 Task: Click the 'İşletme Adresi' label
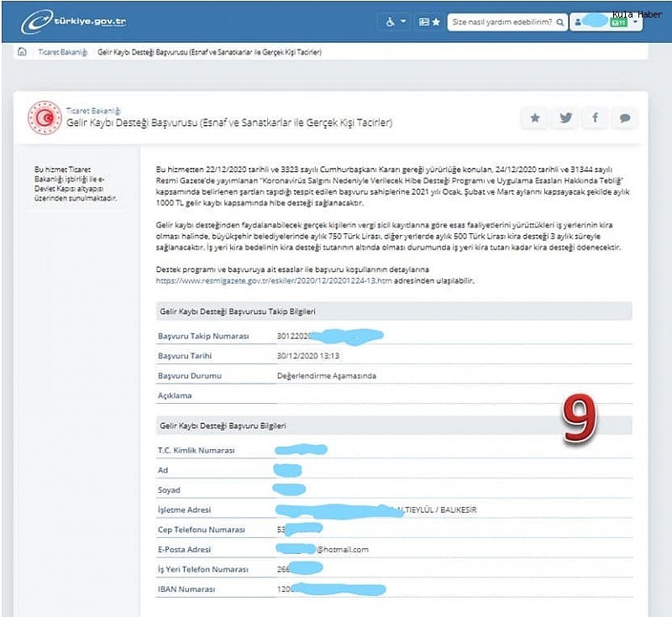(x=184, y=510)
